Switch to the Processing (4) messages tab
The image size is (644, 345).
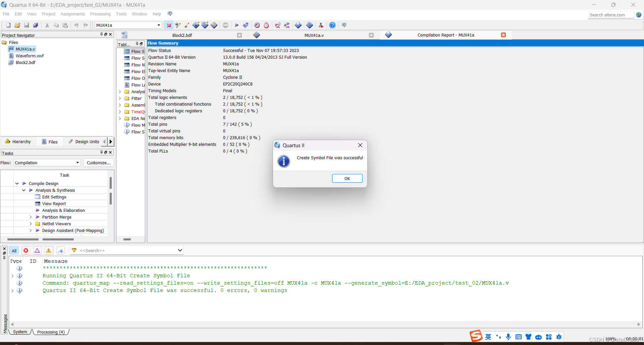coord(51,332)
